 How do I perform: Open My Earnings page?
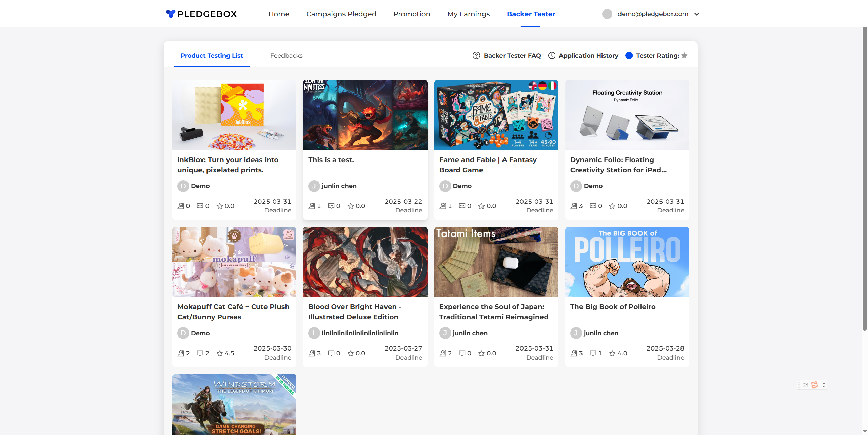tap(468, 14)
